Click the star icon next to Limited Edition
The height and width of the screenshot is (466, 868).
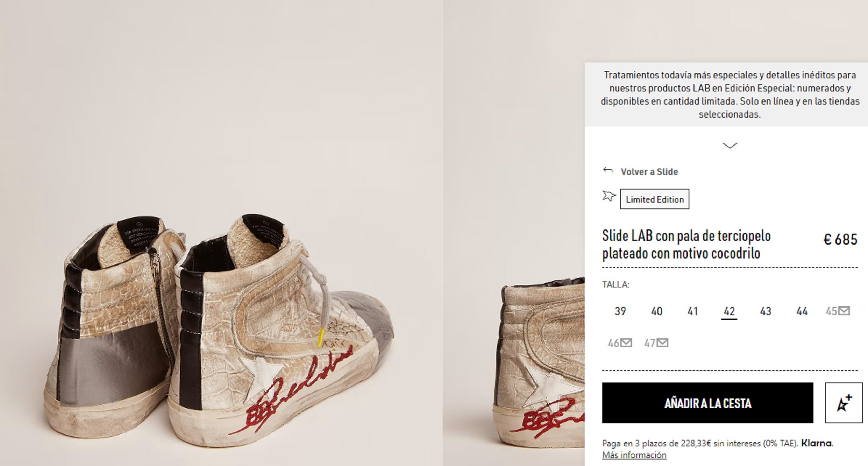pyautogui.click(x=608, y=196)
